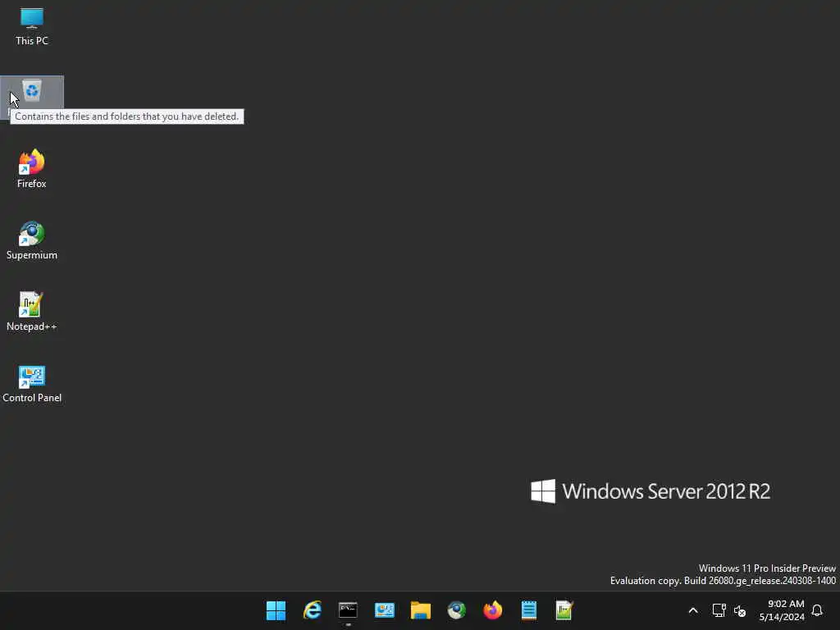Select the Firefox desktop shortcut
Screen dimensions: 840x630
tap(32, 169)
